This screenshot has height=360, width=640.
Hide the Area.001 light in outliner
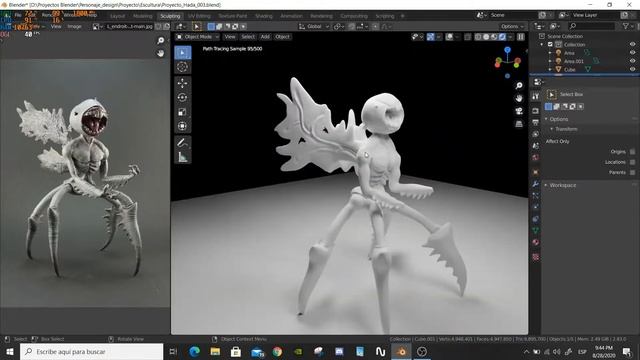point(632,61)
